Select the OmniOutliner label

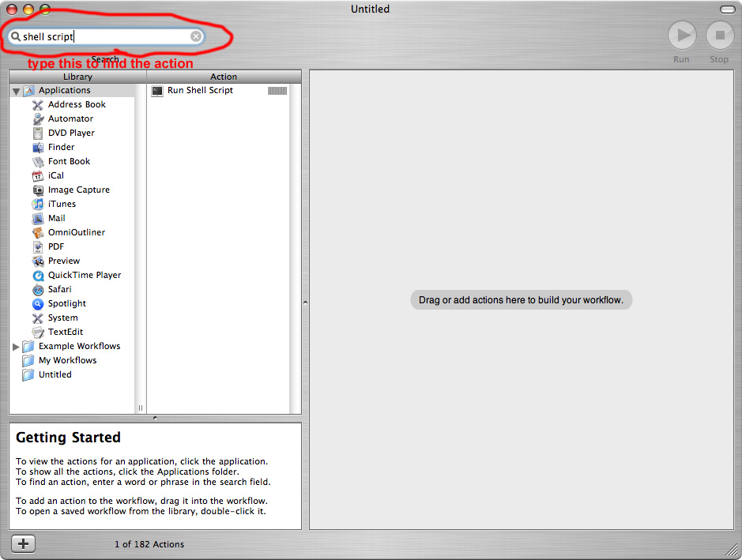point(76,232)
